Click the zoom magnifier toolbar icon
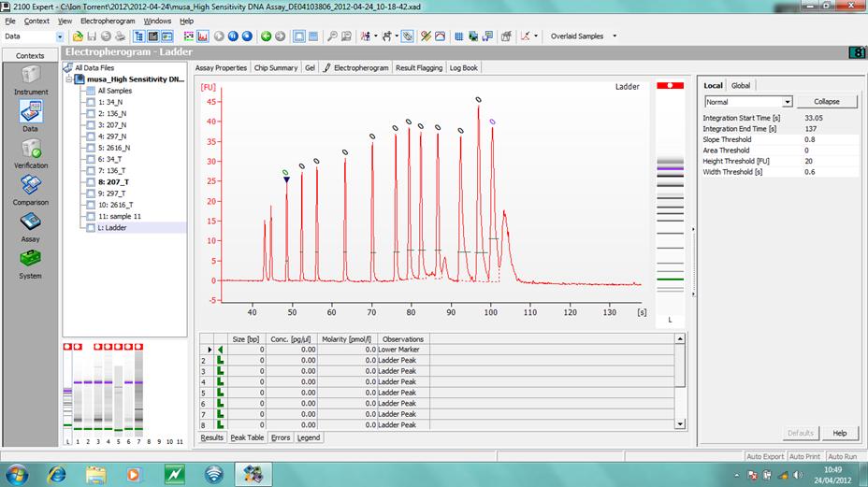This screenshot has height=487, width=868. pyautogui.click(x=332, y=36)
